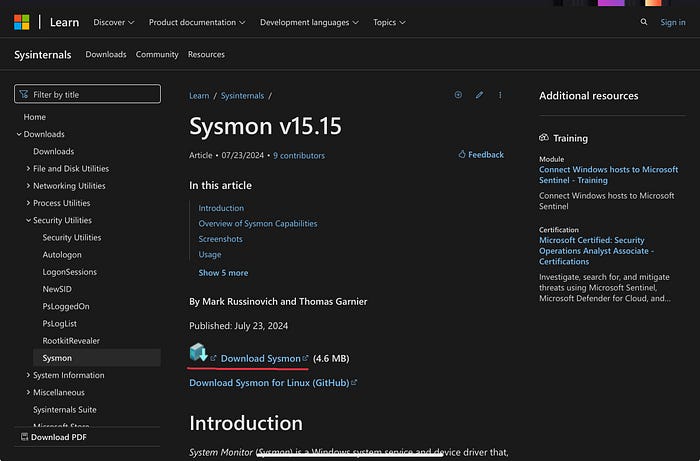Click the Sysinternals header title
The width and height of the screenshot is (700, 461).
[43, 55]
